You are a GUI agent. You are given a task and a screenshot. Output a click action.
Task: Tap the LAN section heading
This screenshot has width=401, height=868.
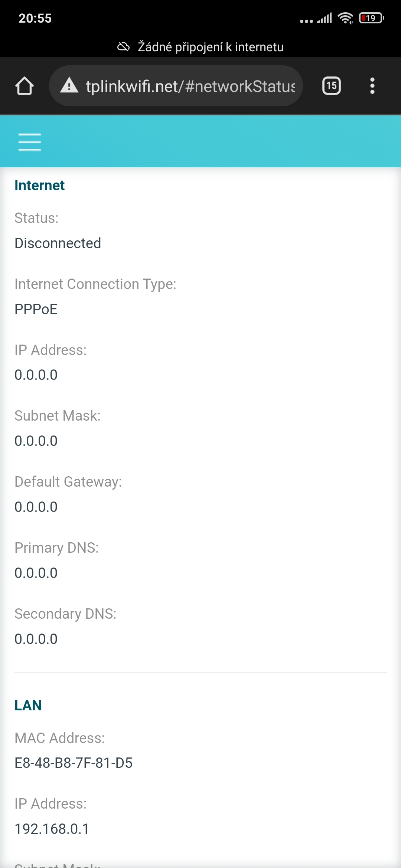pos(28,705)
